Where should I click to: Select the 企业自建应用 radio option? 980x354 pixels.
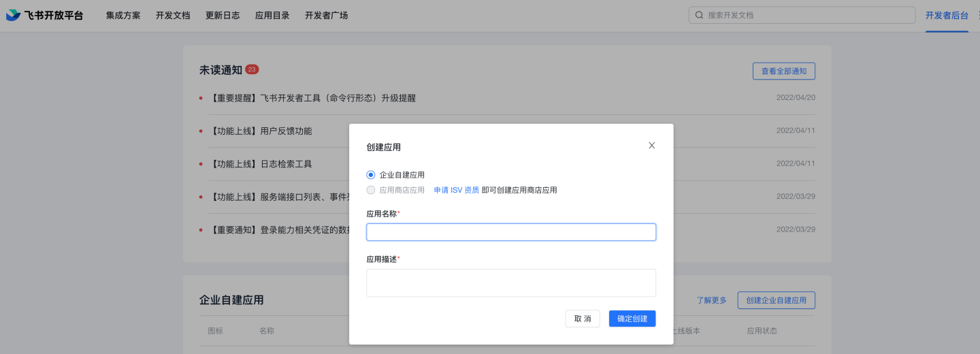(x=371, y=175)
